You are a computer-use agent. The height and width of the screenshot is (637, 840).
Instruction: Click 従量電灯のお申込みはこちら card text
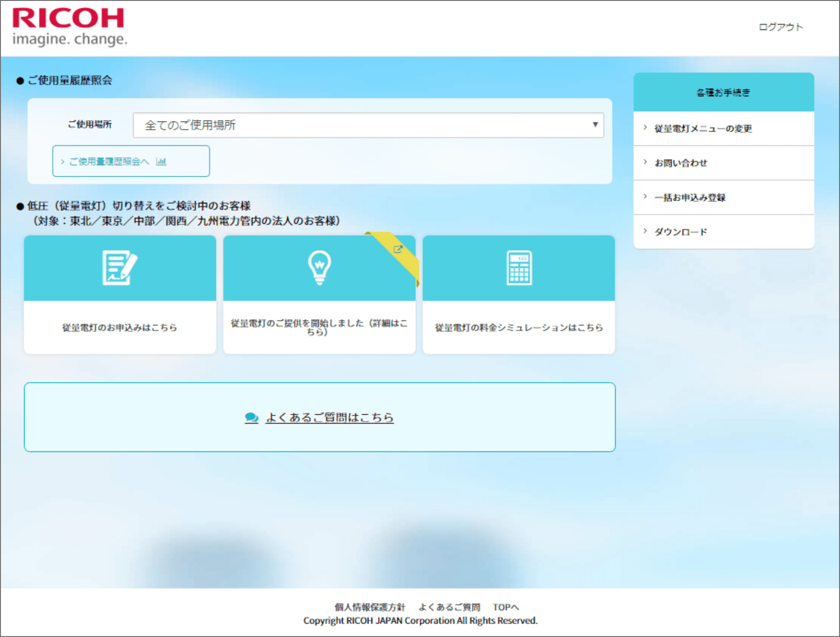pyautogui.click(x=120, y=327)
